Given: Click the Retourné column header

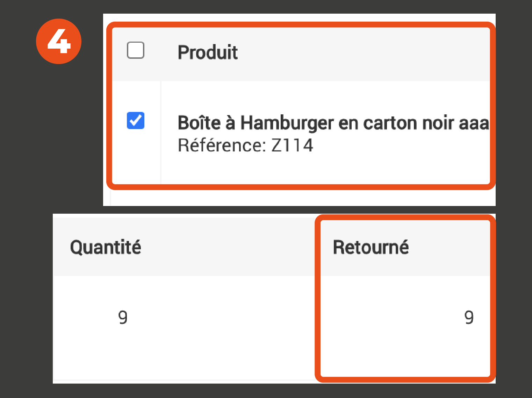Looking at the screenshot, I should coord(371,247).
